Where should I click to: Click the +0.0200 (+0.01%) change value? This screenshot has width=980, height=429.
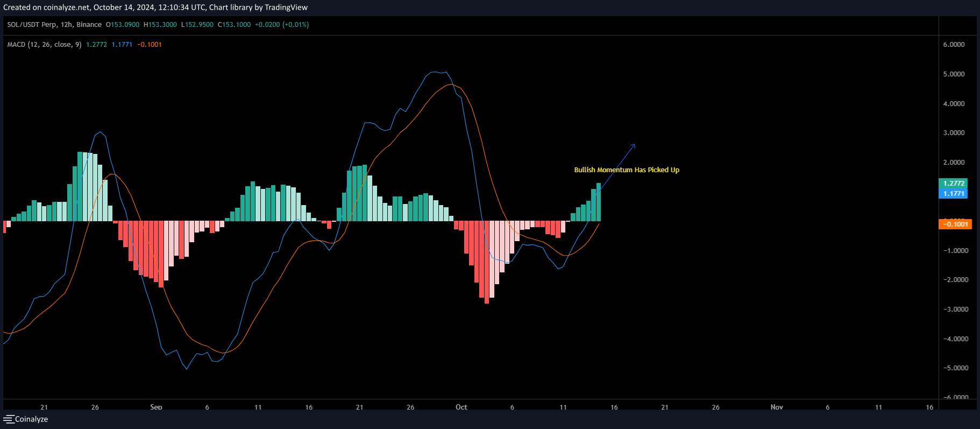click(x=282, y=25)
